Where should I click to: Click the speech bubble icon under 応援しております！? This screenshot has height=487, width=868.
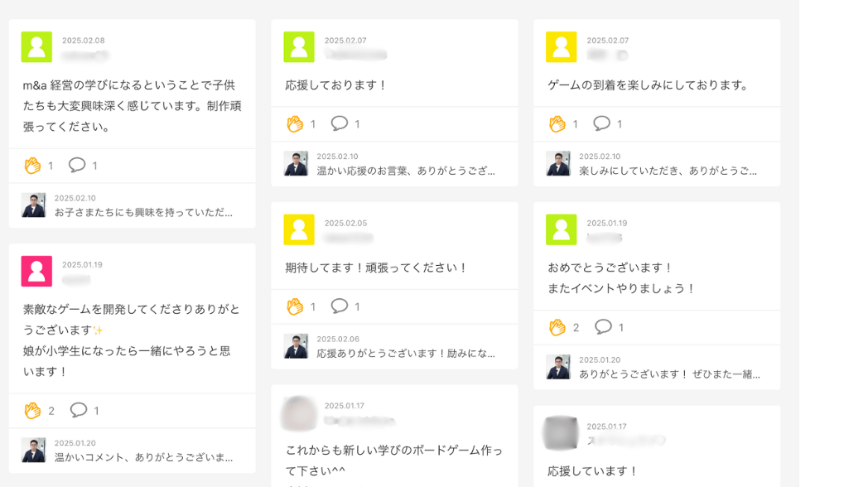[x=340, y=123]
